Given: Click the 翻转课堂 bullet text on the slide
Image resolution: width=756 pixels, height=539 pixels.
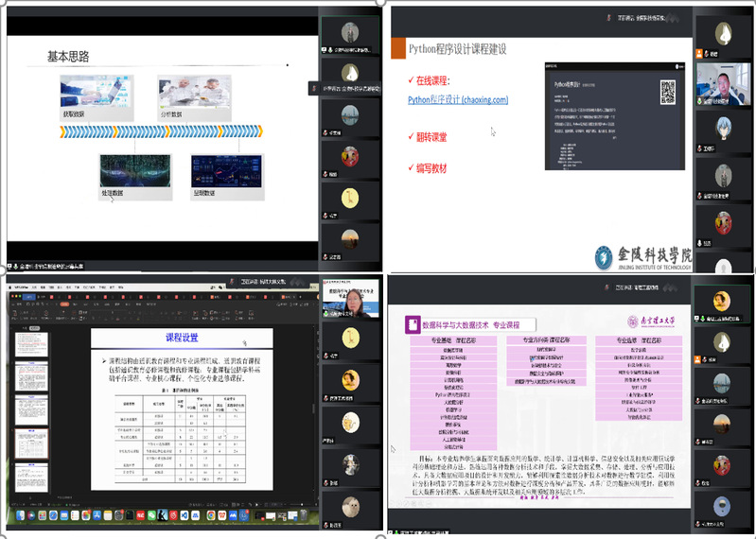Looking at the screenshot, I should (x=428, y=137).
